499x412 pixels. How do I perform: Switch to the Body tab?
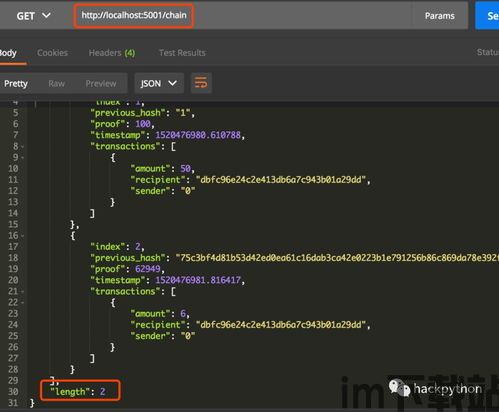pyautogui.click(x=8, y=53)
